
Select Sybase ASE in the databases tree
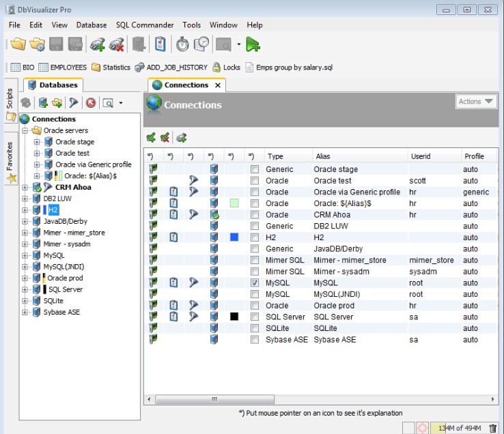tap(61, 312)
